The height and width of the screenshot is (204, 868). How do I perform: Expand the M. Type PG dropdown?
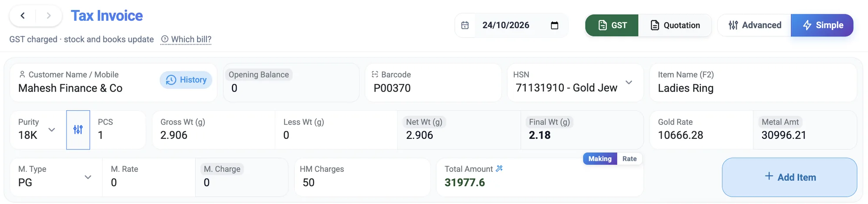pyautogui.click(x=88, y=177)
